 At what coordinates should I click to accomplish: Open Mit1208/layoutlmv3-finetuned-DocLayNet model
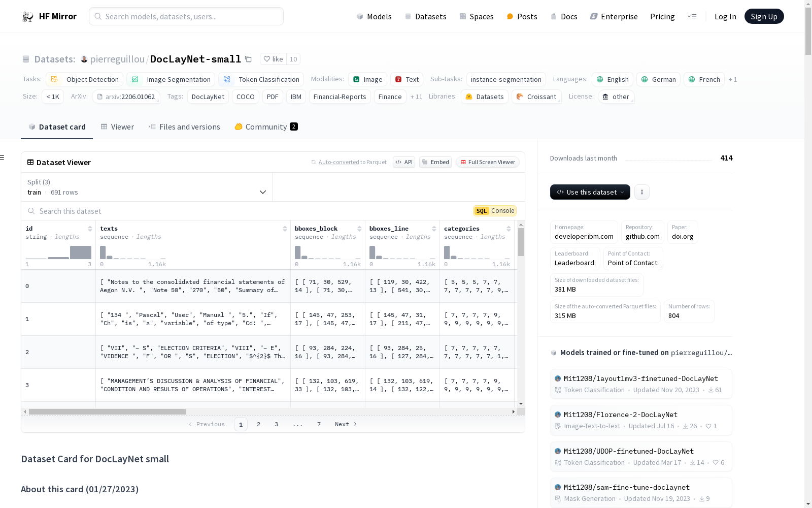pos(641,384)
